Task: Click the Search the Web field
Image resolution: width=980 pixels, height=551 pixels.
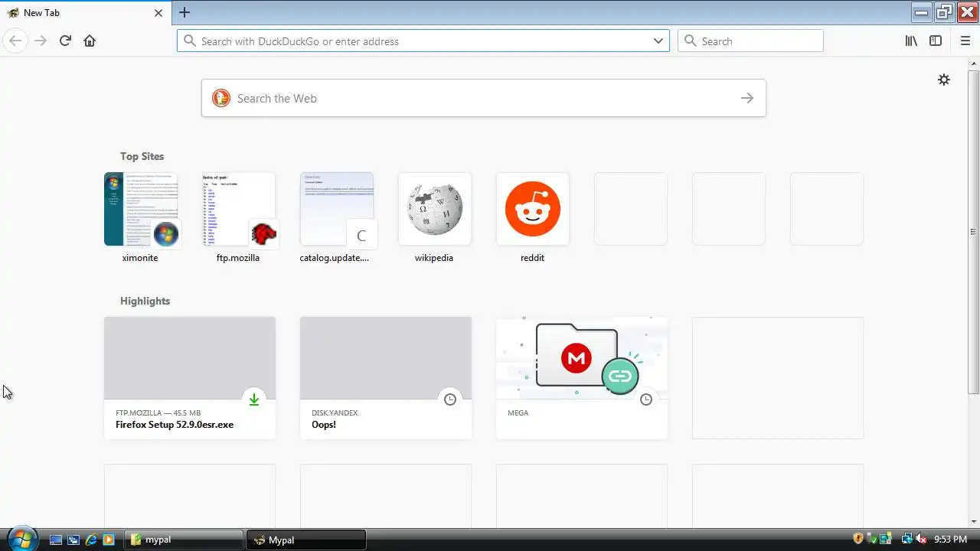Action: [x=484, y=98]
